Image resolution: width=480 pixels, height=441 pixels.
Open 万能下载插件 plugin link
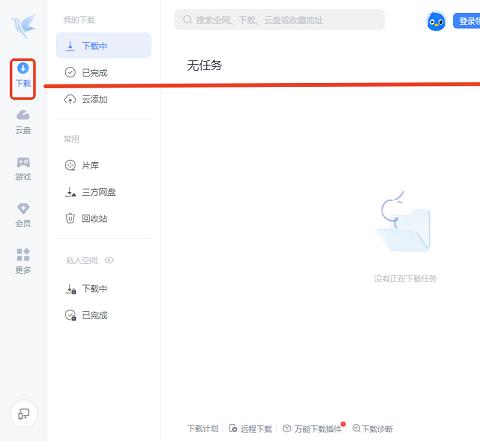click(313, 428)
